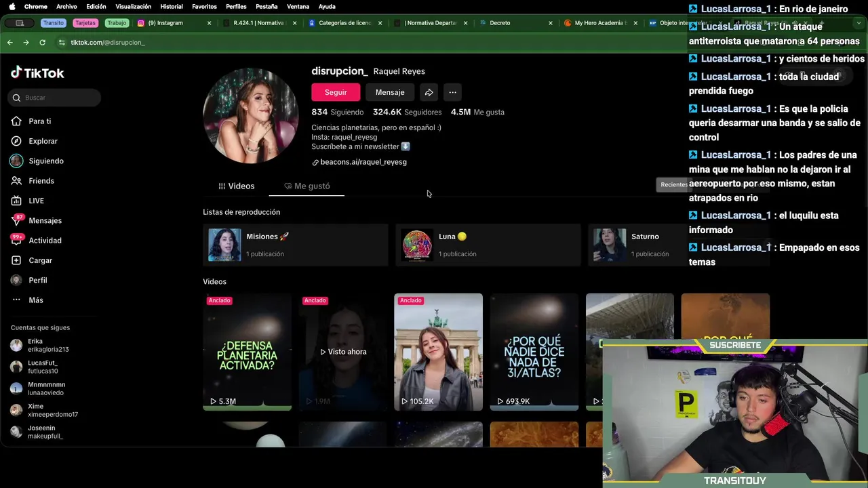
Task: Switch to the Videos tab
Action: pyautogui.click(x=236, y=186)
